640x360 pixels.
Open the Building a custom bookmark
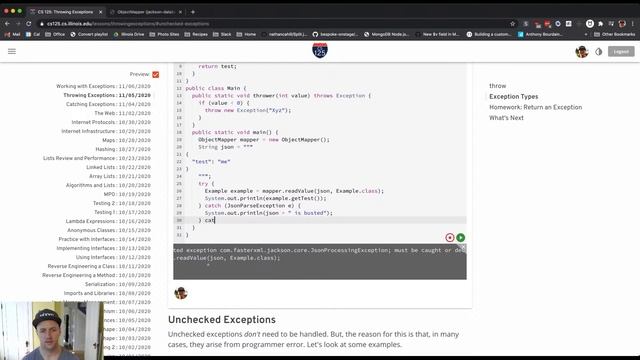click(x=489, y=34)
